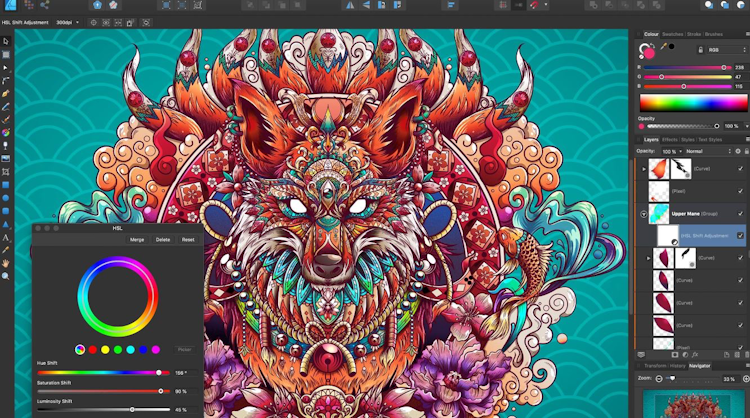750x418 pixels.
Task: Switch to the History tab
Action: point(677,366)
